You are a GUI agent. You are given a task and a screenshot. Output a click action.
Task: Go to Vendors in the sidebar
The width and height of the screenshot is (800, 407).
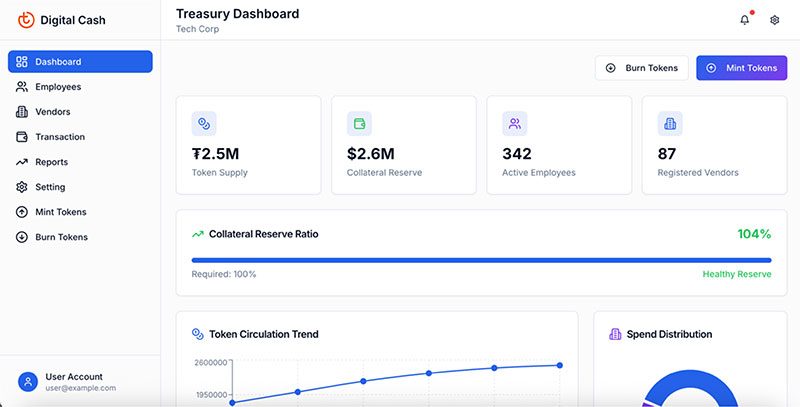[x=52, y=112]
